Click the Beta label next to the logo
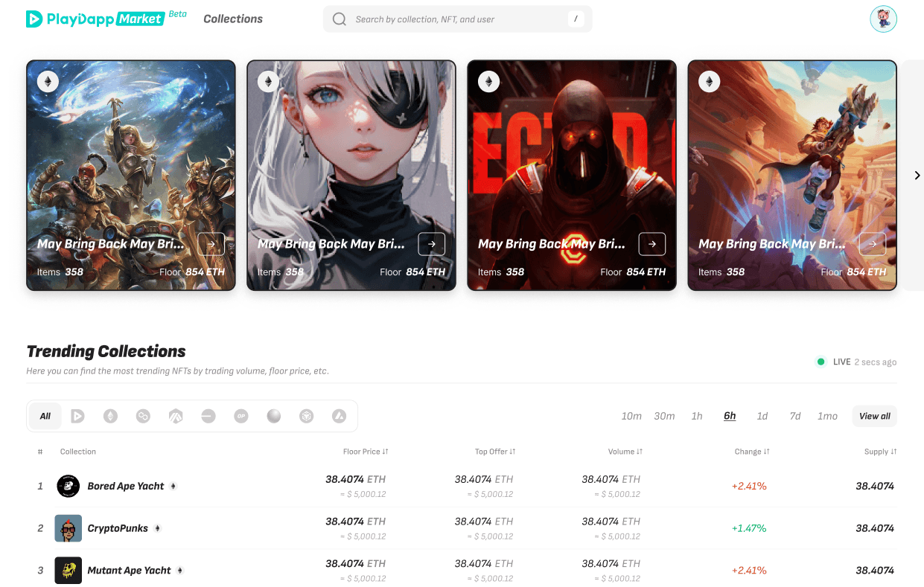The image size is (924, 587). coord(177,13)
